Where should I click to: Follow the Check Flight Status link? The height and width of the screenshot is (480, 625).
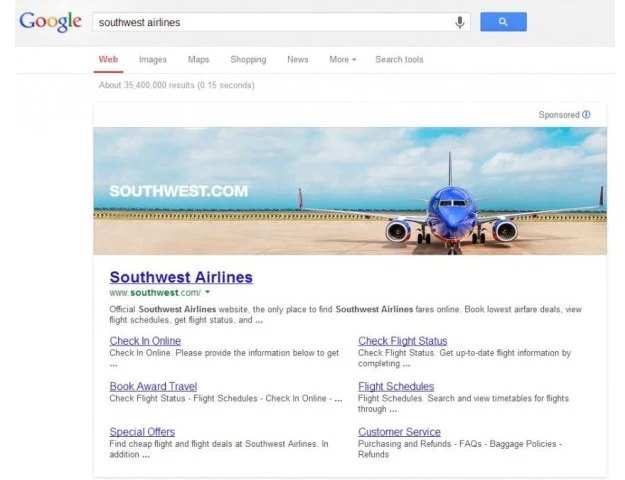tap(403, 341)
